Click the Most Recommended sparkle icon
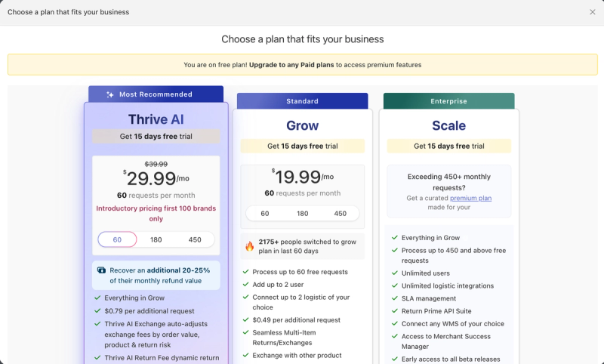 110,94
